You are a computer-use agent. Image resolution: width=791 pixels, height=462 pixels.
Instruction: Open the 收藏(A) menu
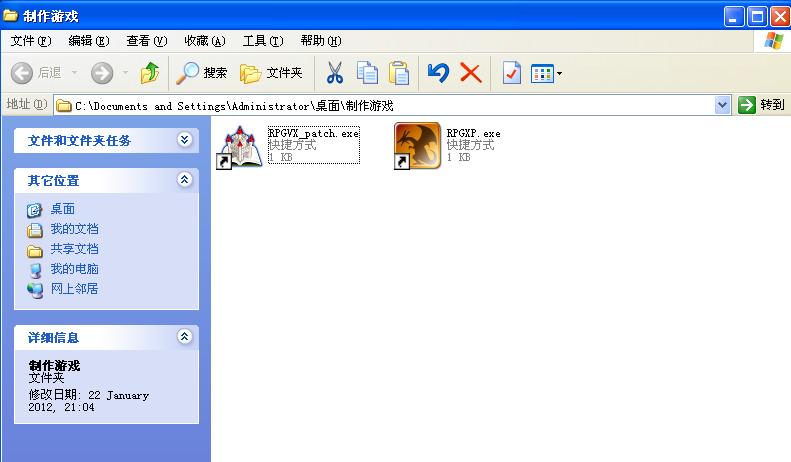pos(205,41)
